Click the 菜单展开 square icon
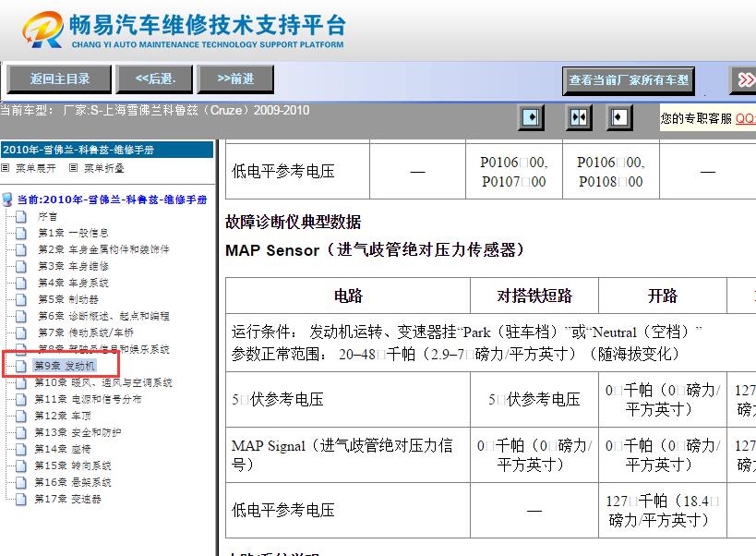Image resolution: width=756 pixels, height=556 pixels. click(5, 168)
